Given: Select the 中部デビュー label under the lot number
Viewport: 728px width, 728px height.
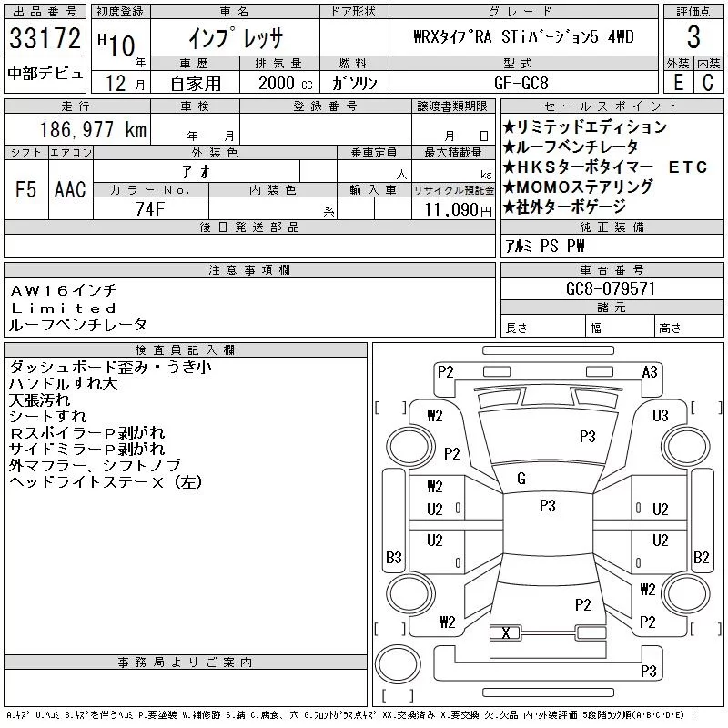Looking at the screenshot, I should pyautogui.click(x=45, y=74).
